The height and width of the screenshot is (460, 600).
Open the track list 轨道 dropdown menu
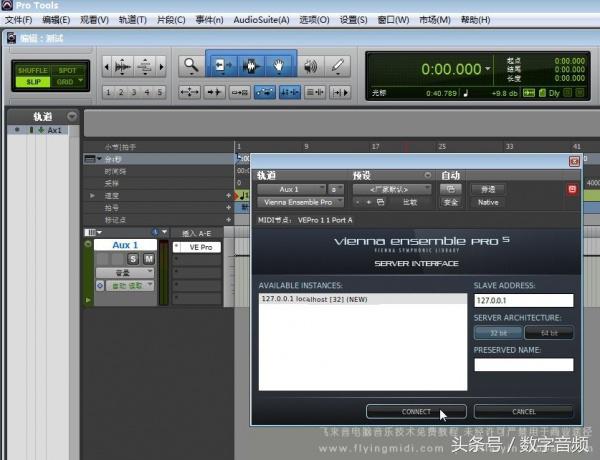72,116
